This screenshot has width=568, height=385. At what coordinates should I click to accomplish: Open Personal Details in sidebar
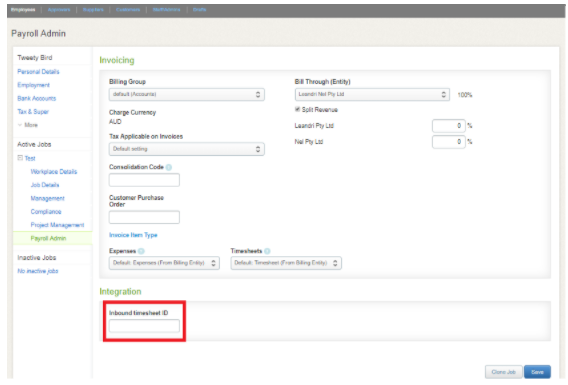coord(38,72)
